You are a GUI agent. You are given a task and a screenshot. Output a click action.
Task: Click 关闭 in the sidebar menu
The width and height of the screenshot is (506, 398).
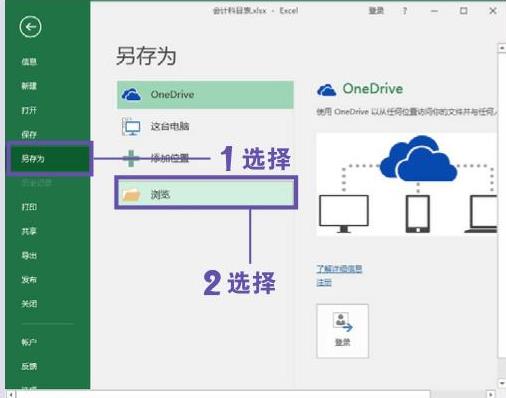[x=29, y=304]
